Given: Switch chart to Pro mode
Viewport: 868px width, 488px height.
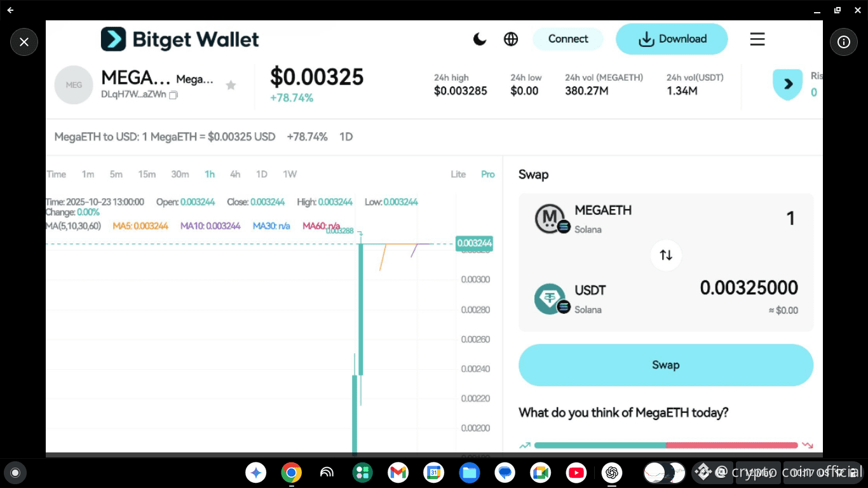Looking at the screenshot, I should point(487,174).
